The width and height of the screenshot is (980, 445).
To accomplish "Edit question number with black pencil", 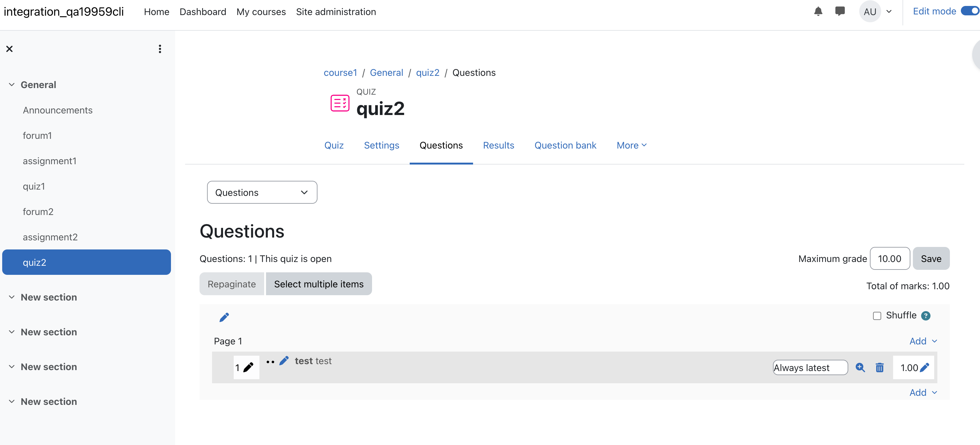I will tap(248, 368).
